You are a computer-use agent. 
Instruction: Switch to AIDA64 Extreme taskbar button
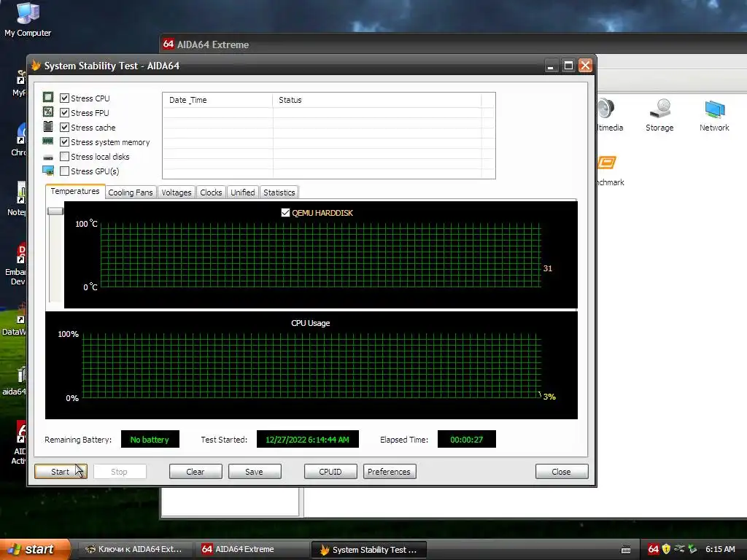(x=251, y=549)
